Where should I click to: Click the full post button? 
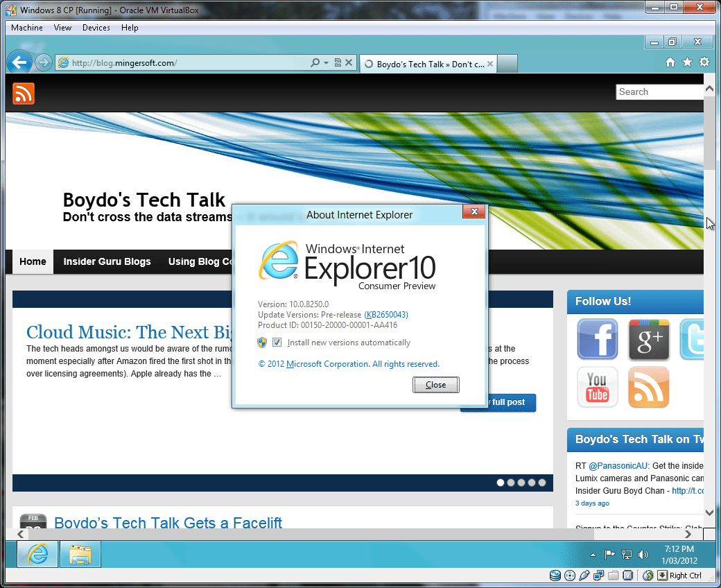(x=512, y=402)
